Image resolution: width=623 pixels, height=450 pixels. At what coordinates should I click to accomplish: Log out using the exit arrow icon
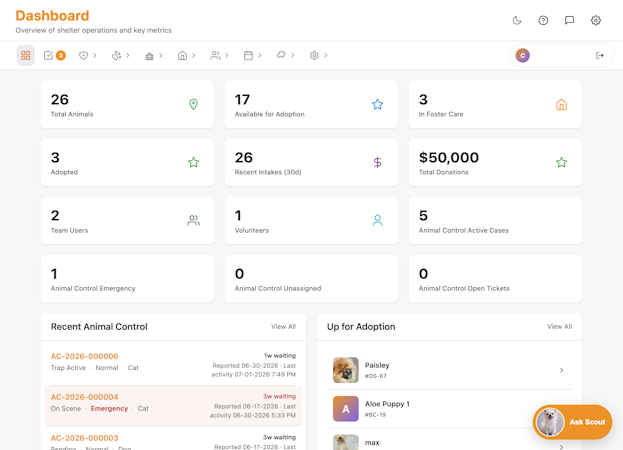tap(600, 56)
